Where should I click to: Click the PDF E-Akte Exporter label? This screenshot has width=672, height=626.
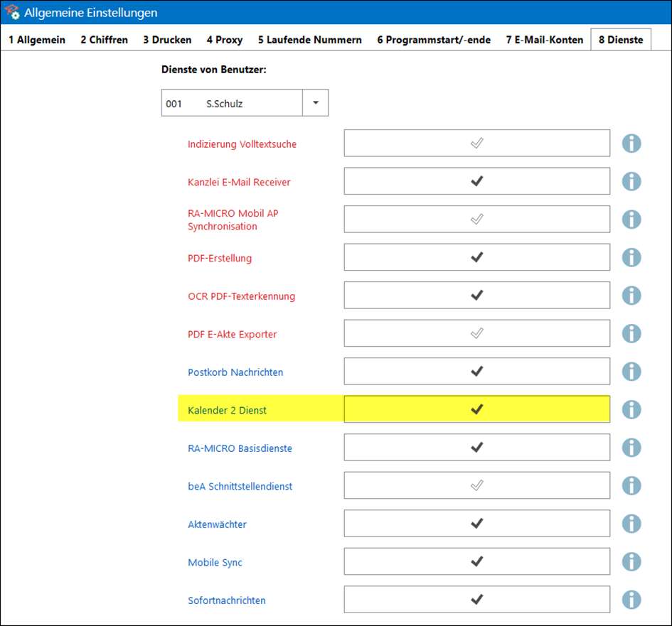(x=232, y=335)
